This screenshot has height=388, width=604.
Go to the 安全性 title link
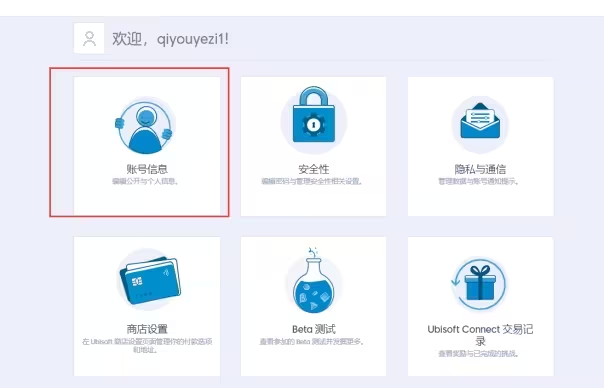coord(314,169)
